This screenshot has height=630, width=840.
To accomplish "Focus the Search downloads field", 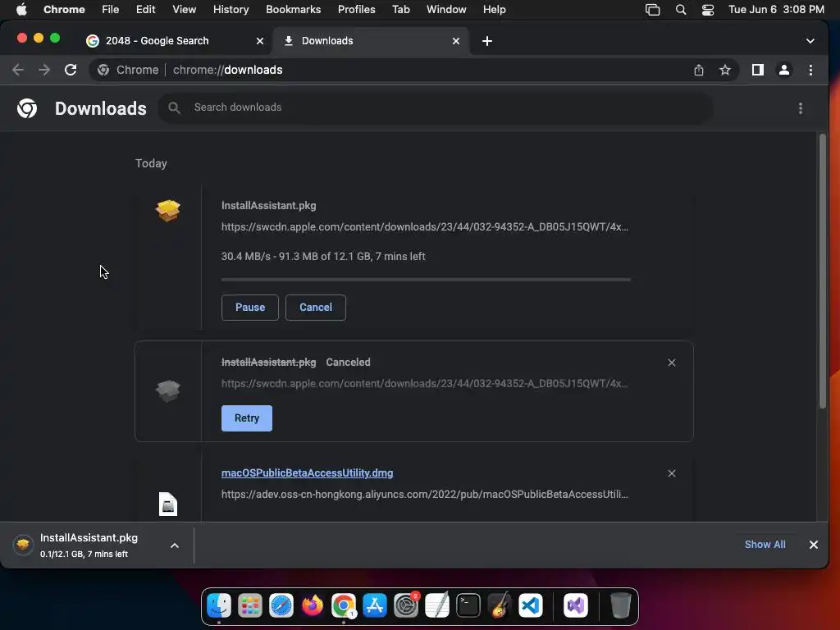I will tap(436, 107).
